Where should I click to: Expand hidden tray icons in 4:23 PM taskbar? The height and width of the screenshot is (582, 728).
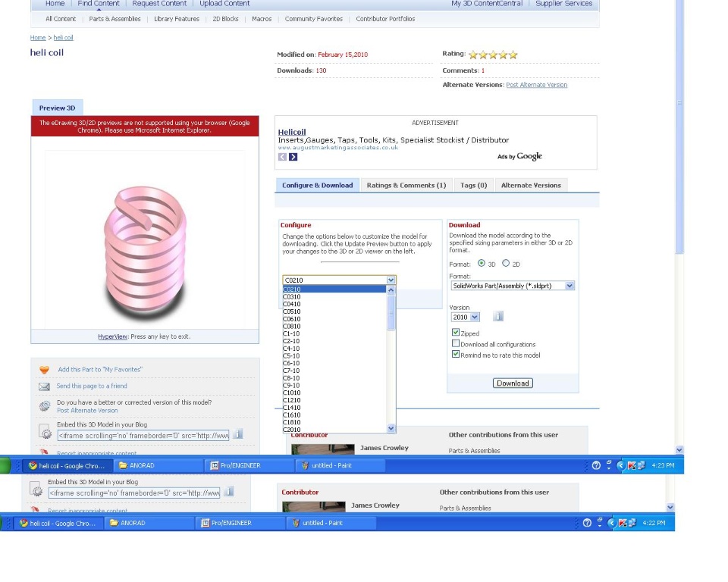click(620, 465)
